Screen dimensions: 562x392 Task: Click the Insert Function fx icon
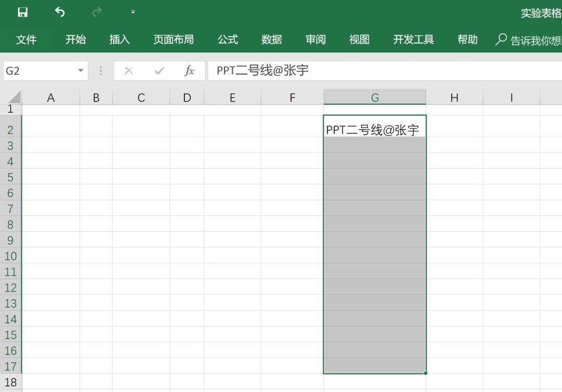coord(189,71)
